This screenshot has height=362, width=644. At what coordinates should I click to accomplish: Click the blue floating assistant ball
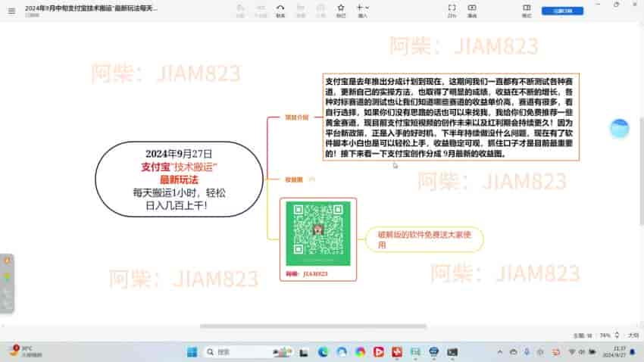click(x=619, y=129)
